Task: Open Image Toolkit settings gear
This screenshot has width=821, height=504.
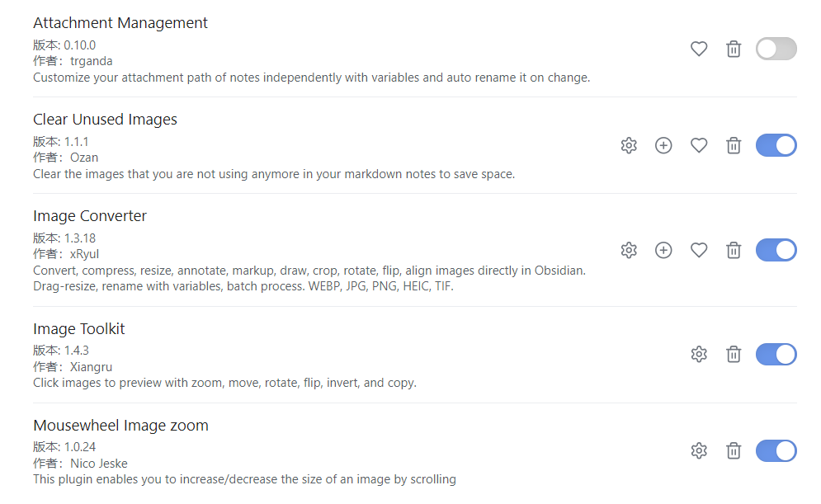Action: pos(699,354)
